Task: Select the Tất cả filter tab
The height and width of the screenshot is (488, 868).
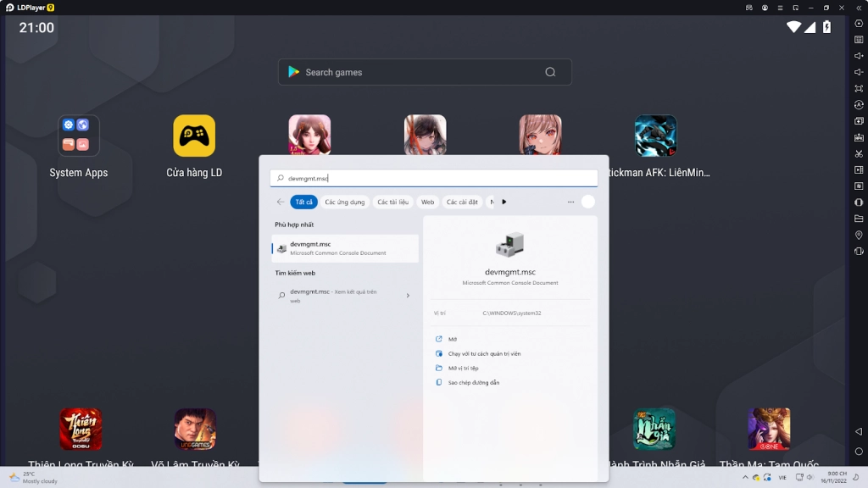Action: tap(303, 202)
